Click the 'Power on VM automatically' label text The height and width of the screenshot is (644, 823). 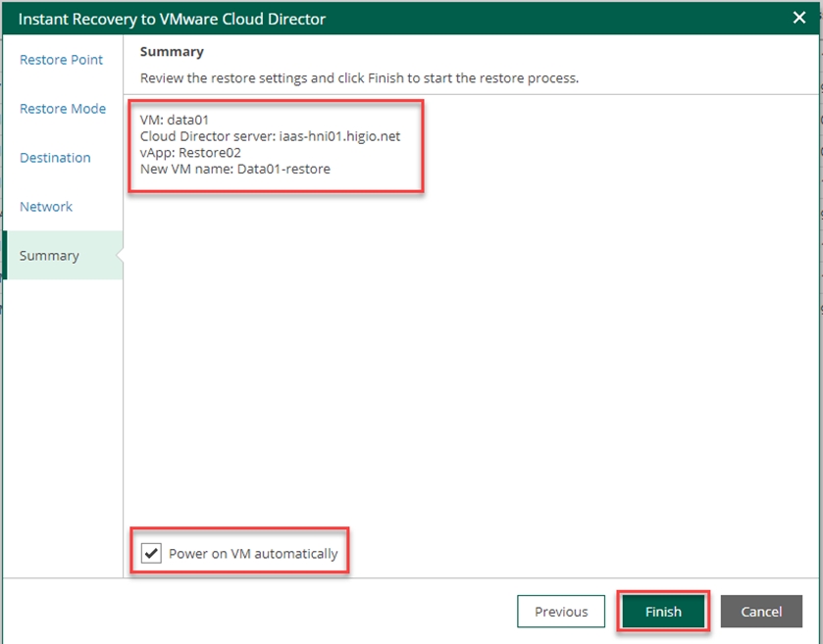coord(253,554)
